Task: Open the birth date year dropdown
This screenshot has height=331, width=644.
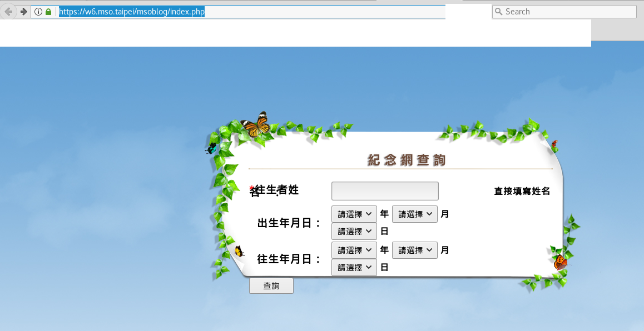Action: (x=354, y=214)
